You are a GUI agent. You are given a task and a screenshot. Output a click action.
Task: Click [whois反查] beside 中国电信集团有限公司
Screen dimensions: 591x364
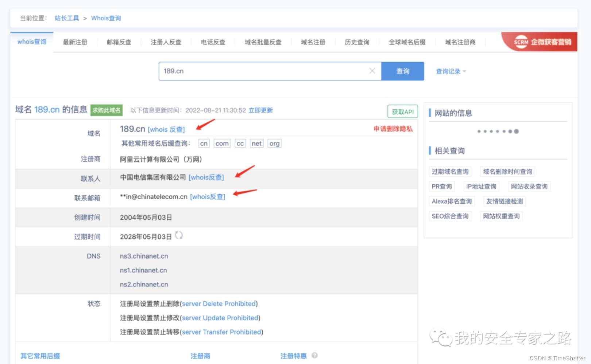(x=206, y=177)
